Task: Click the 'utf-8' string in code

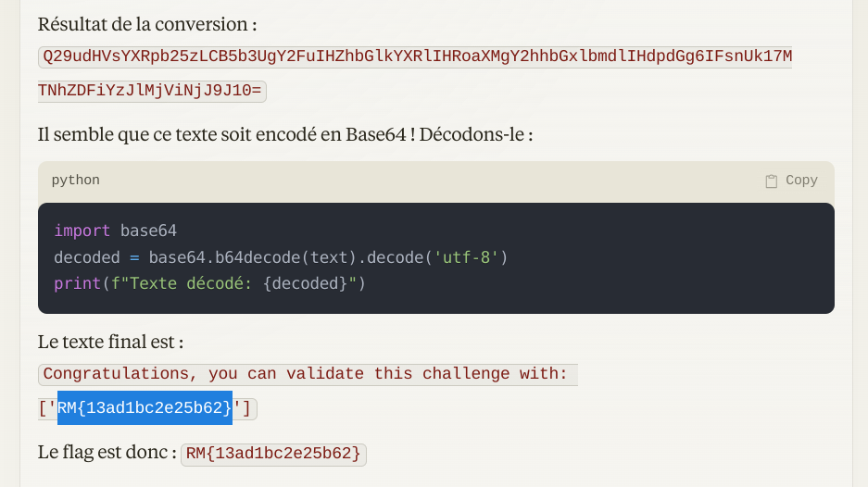Action: [x=467, y=256]
